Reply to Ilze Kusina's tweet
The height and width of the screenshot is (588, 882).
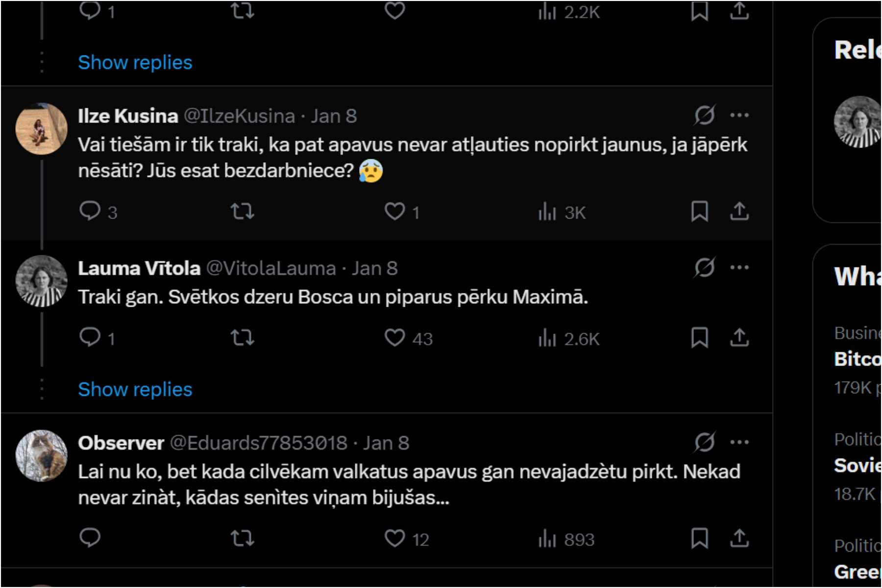click(90, 212)
